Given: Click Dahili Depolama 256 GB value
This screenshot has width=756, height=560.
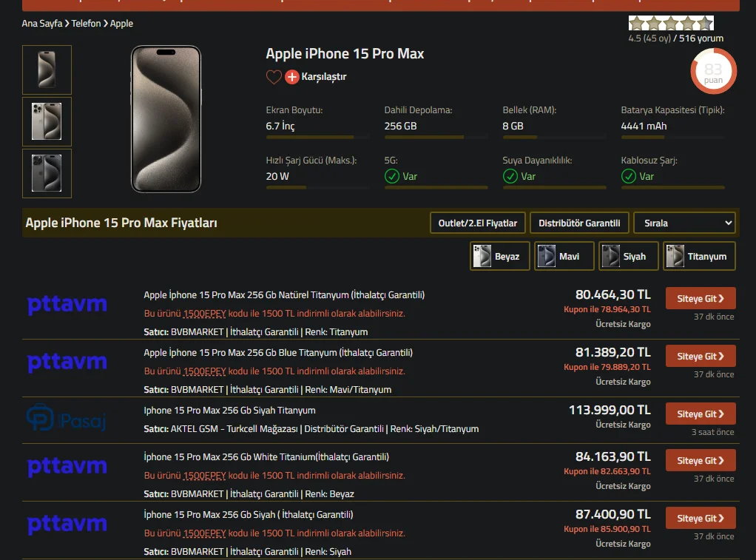Looking at the screenshot, I should coord(400,126).
